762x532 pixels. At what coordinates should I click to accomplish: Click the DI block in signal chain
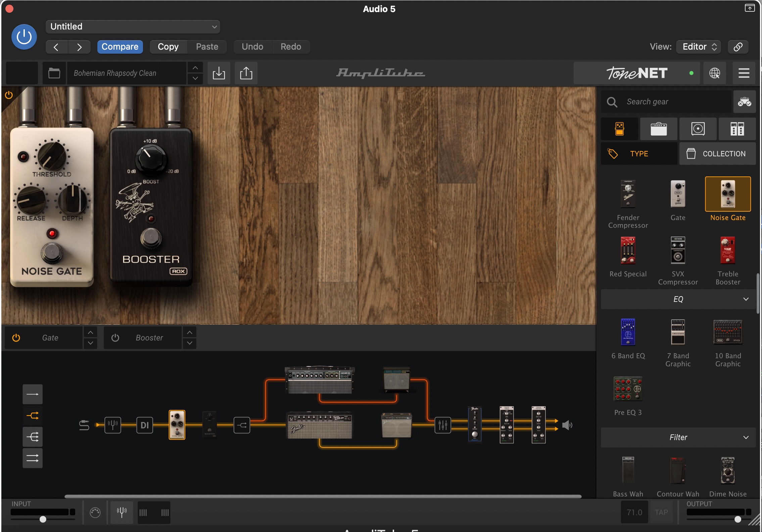pyautogui.click(x=145, y=425)
